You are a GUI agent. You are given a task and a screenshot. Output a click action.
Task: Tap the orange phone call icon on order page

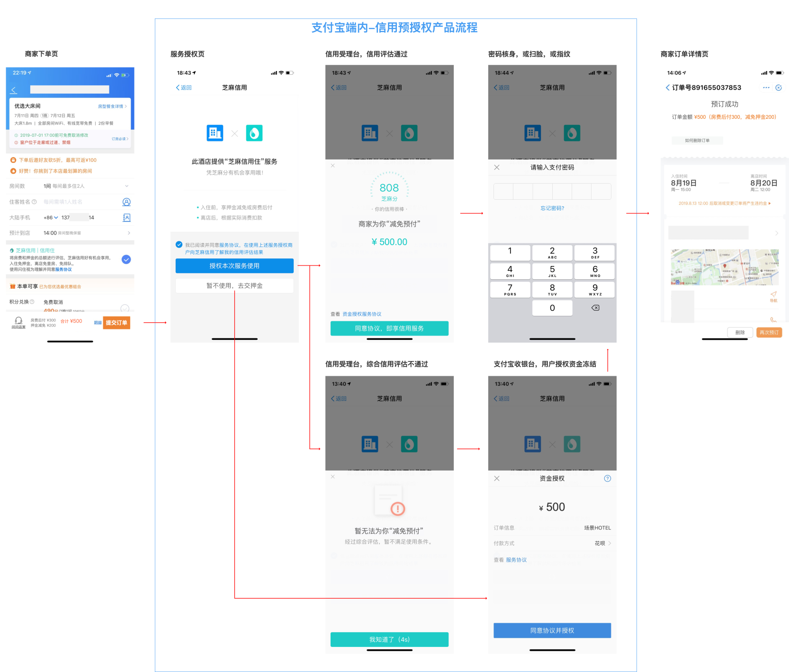tap(773, 319)
